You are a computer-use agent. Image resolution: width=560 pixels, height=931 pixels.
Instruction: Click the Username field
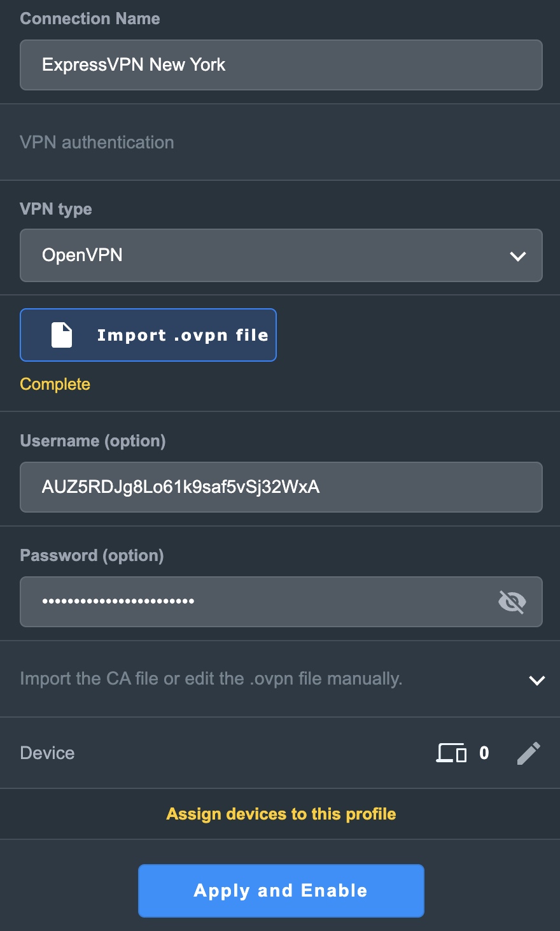tap(281, 487)
